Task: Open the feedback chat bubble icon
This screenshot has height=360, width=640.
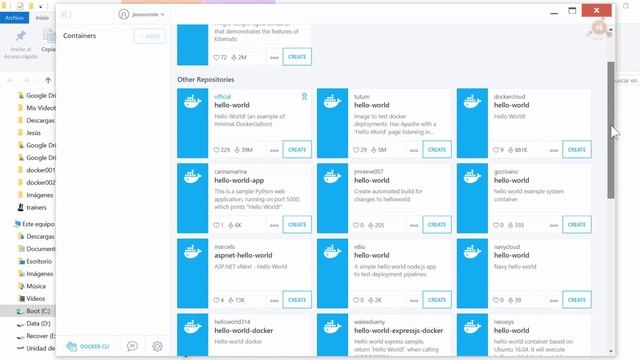Action: point(132,346)
